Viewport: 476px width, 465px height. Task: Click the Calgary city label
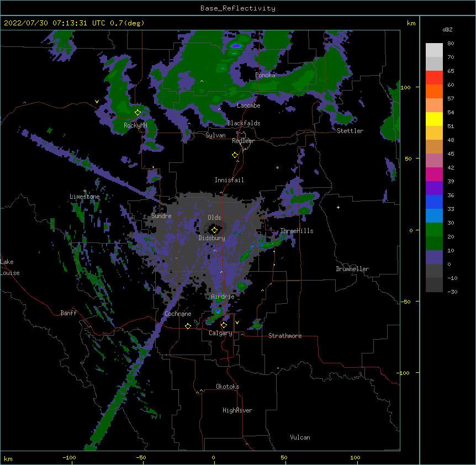coord(220,333)
